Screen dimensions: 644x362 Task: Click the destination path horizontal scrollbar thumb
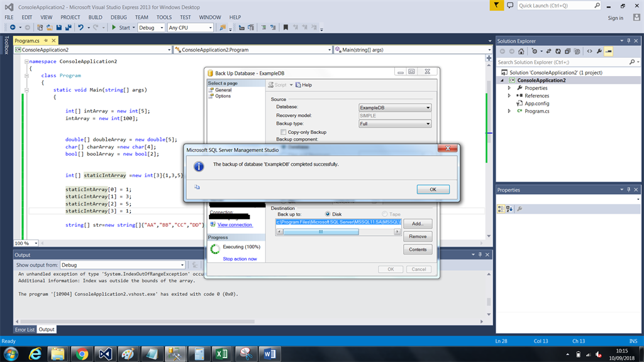point(321,232)
